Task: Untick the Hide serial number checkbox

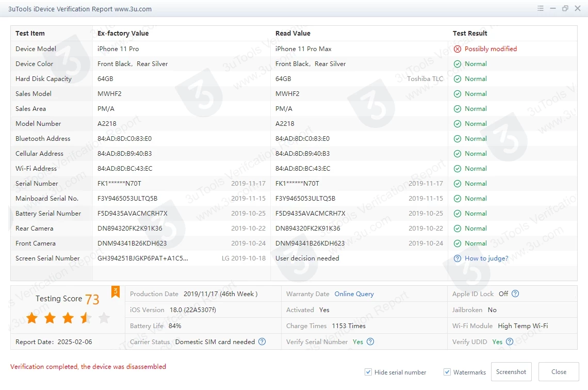Action: (x=368, y=372)
